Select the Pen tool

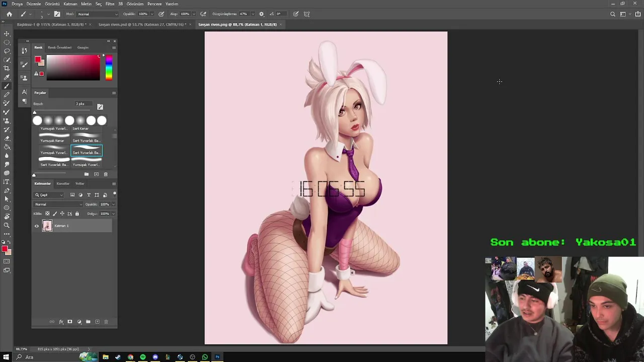[7, 191]
